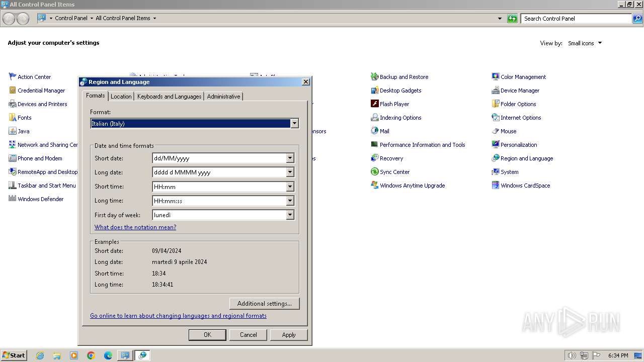Open the Personalization icon

[496, 145]
